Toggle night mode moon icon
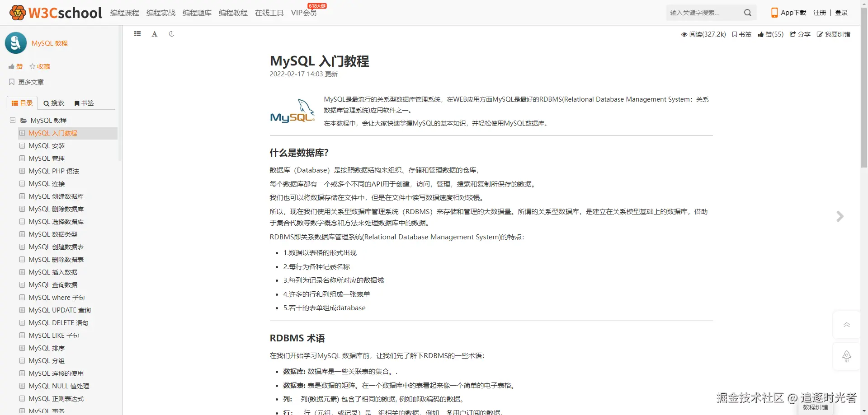The image size is (868, 415). (x=171, y=34)
